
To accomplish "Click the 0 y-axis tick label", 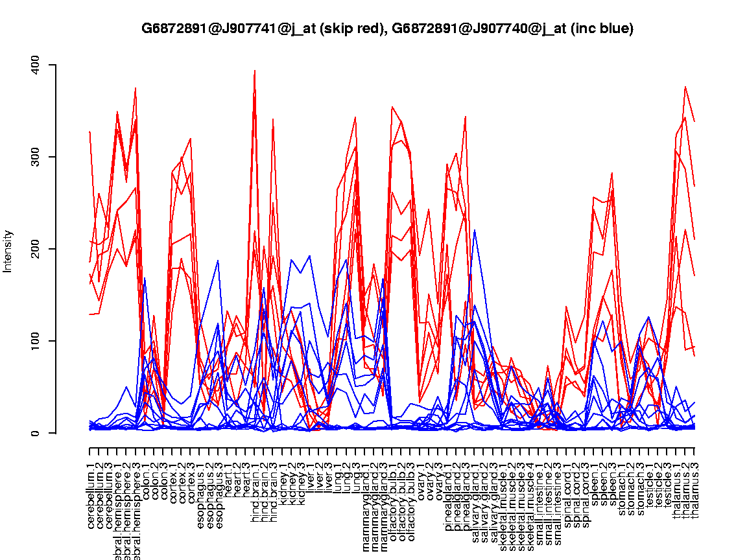I will pyautogui.click(x=34, y=433).
